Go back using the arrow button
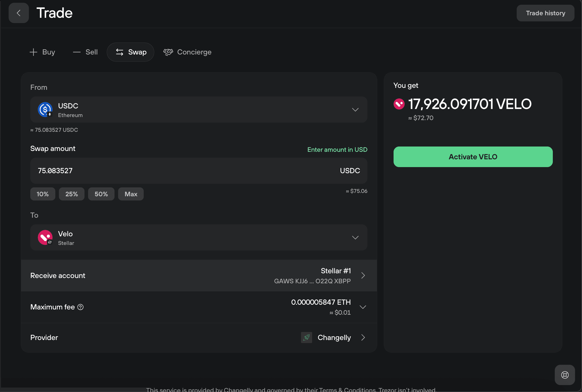Screen dimensions: 582x392 tap(19, 13)
